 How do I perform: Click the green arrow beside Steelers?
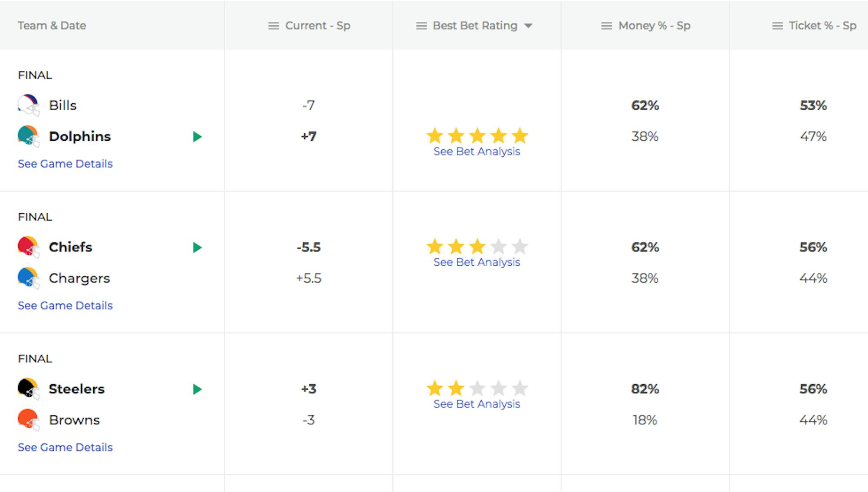coord(197,389)
